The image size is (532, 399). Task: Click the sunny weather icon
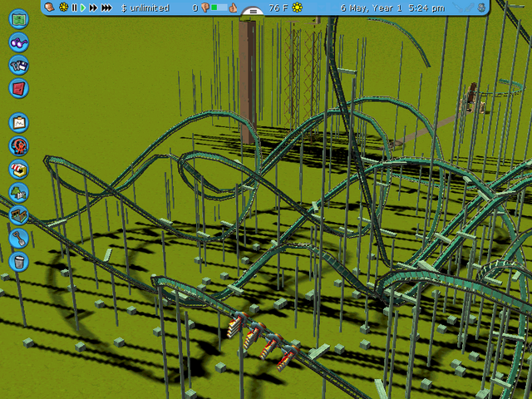pyautogui.click(x=298, y=7)
